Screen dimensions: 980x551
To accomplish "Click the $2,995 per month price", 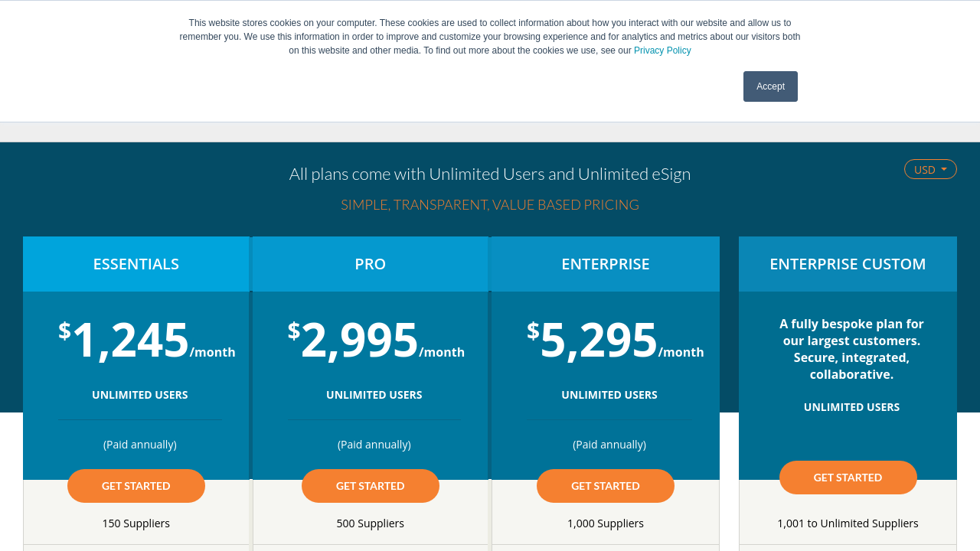I will pyautogui.click(x=376, y=341).
